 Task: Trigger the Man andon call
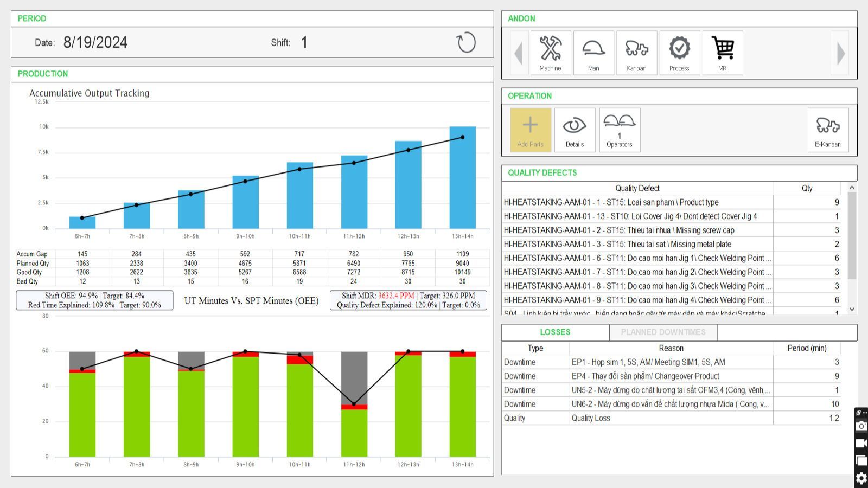[593, 53]
